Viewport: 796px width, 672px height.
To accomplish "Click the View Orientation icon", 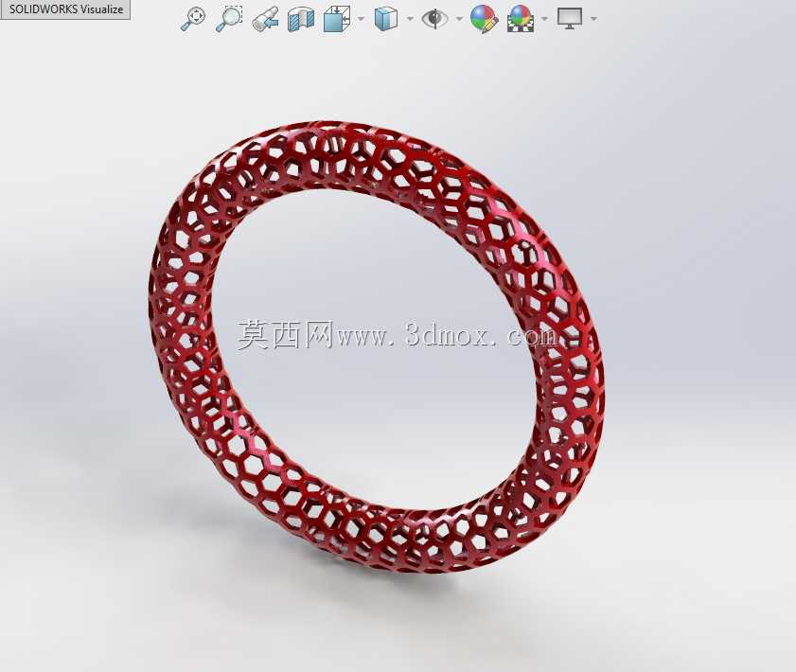I will click(337, 19).
